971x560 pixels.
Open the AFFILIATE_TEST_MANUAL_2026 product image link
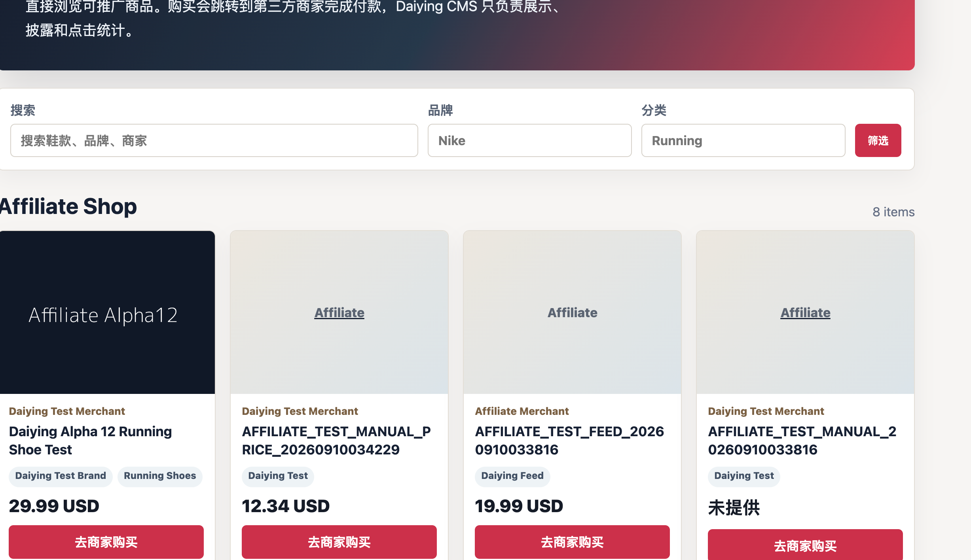(x=805, y=313)
